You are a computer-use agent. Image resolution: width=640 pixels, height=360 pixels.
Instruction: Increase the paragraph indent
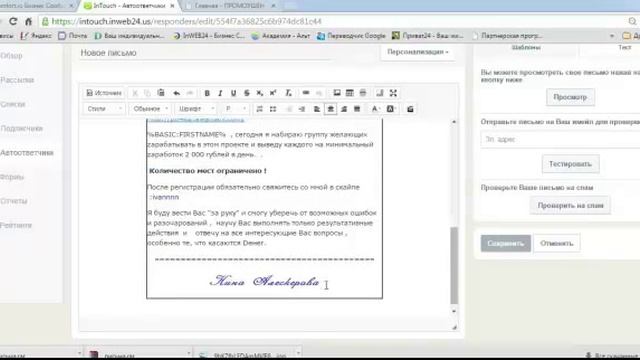tap(302, 109)
